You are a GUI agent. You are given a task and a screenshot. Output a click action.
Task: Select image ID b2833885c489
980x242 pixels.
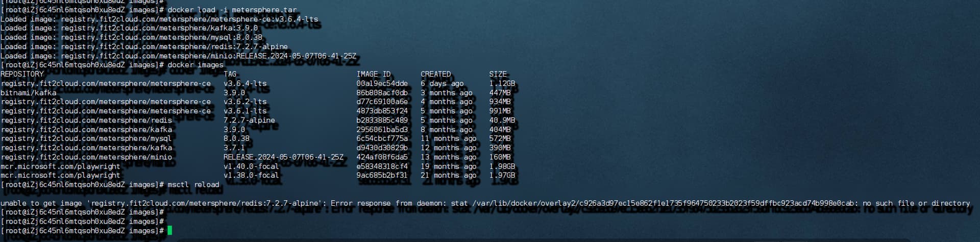tap(382, 120)
